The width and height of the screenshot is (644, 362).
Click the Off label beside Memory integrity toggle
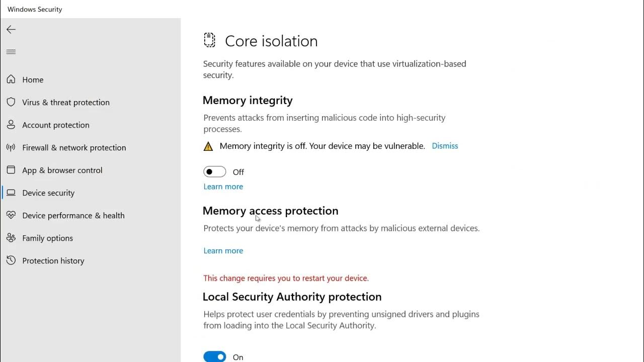coord(238,172)
